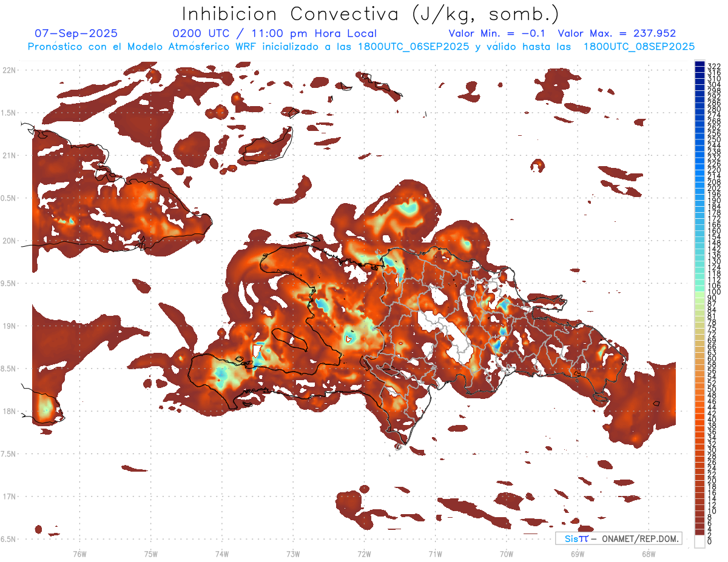Select the date text '07-Sep-2025'

coord(76,34)
